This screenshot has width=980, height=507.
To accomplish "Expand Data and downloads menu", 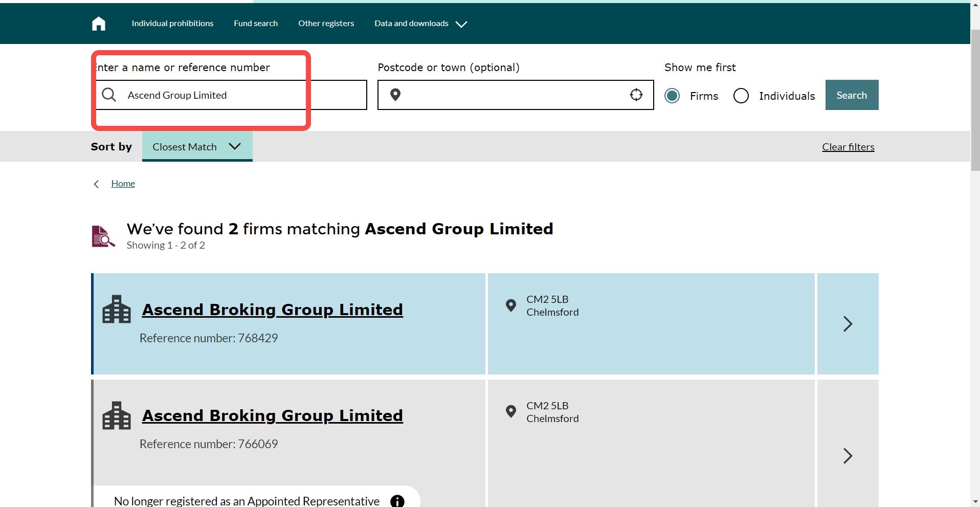I will click(420, 24).
